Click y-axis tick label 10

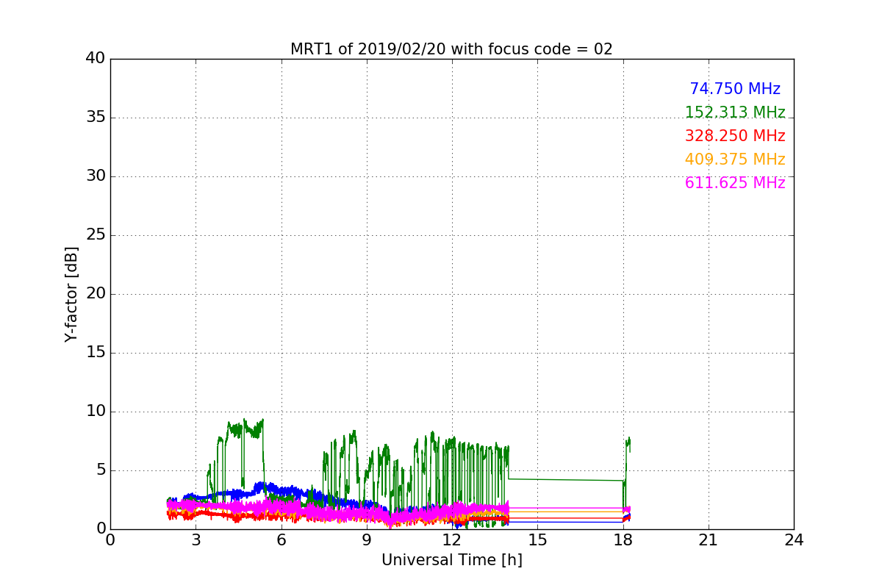95,412
